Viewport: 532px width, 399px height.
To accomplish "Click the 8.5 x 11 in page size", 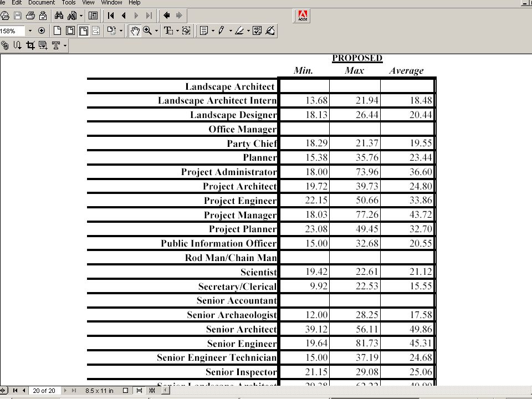I will tap(99, 391).
